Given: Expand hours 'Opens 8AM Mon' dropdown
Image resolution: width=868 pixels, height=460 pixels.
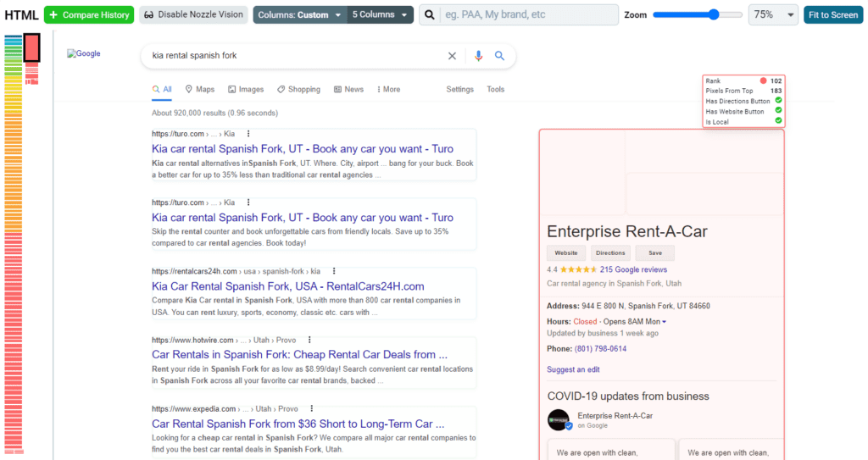Looking at the screenshot, I should [634, 322].
